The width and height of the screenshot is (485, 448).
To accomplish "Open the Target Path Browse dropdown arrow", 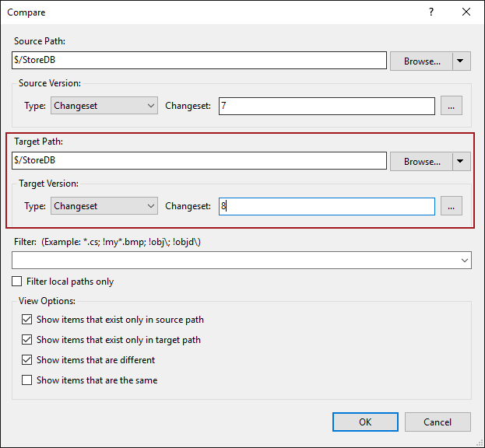I will 462,162.
